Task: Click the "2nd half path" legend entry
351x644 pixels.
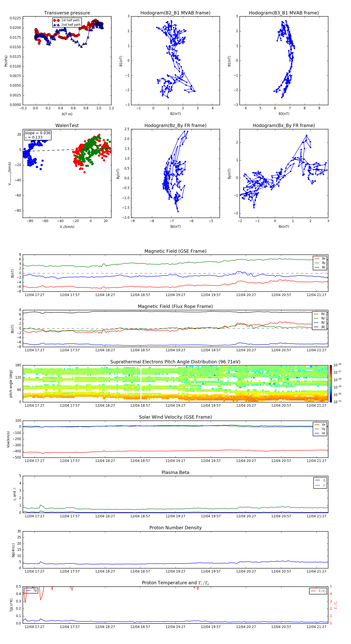Action: pyautogui.click(x=67, y=25)
